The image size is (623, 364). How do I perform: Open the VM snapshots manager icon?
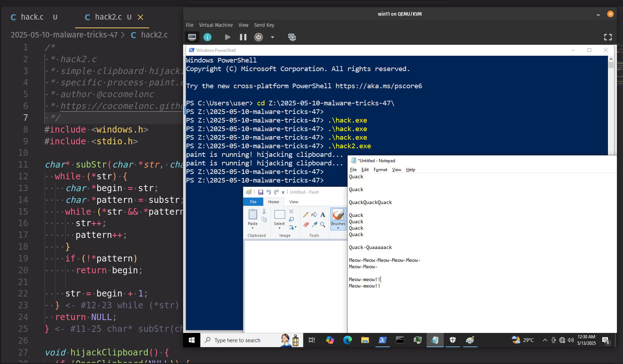(292, 37)
